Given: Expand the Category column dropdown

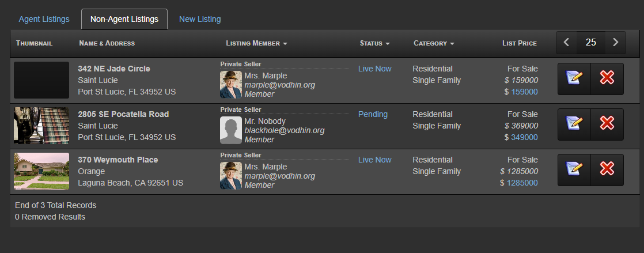Looking at the screenshot, I should 434,43.
